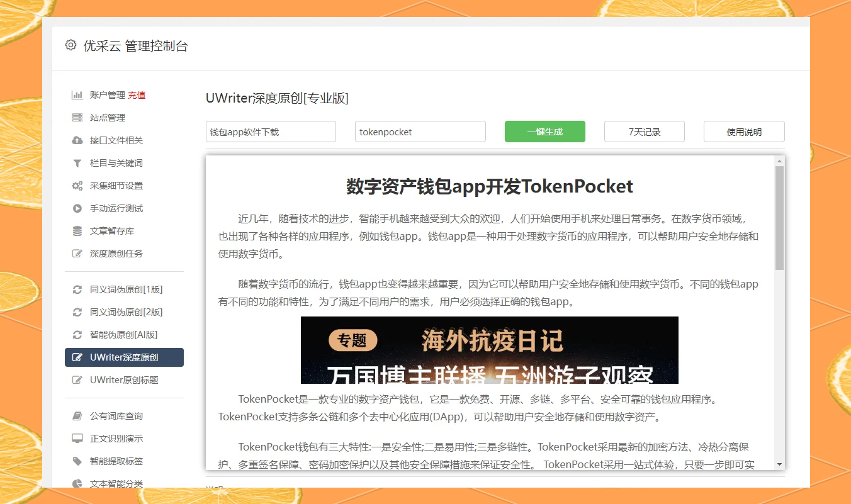Select the active UWriter深度原创 item
Image resolution: width=851 pixels, height=504 pixels.
click(124, 357)
